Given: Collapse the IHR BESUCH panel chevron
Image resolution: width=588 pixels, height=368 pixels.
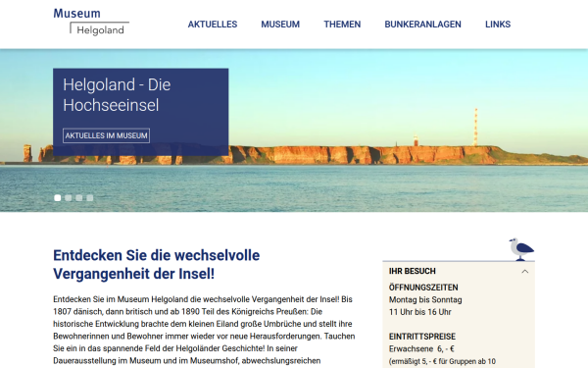Looking at the screenshot, I should (525, 271).
